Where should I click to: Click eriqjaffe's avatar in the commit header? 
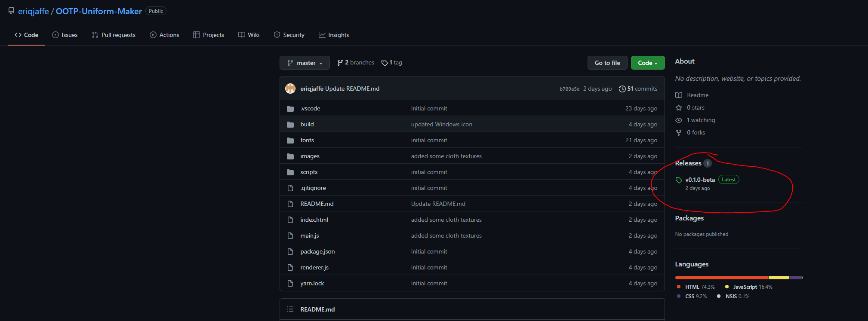click(290, 89)
